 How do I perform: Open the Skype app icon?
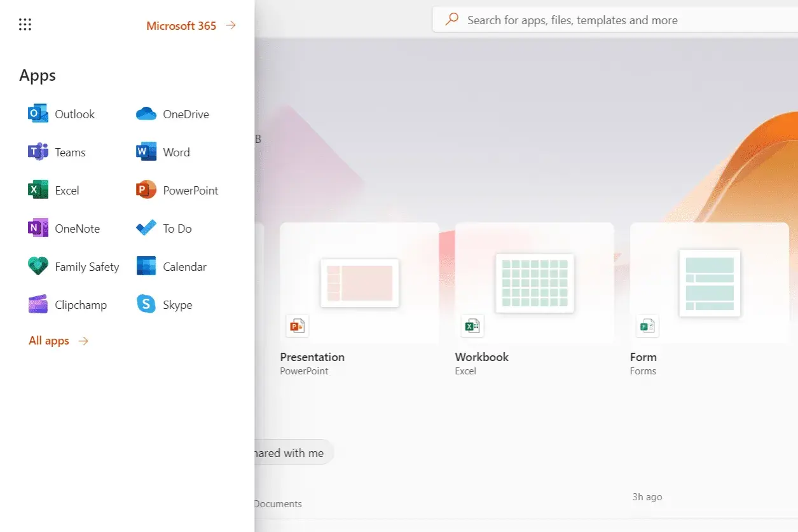click(x=146, y=305)
